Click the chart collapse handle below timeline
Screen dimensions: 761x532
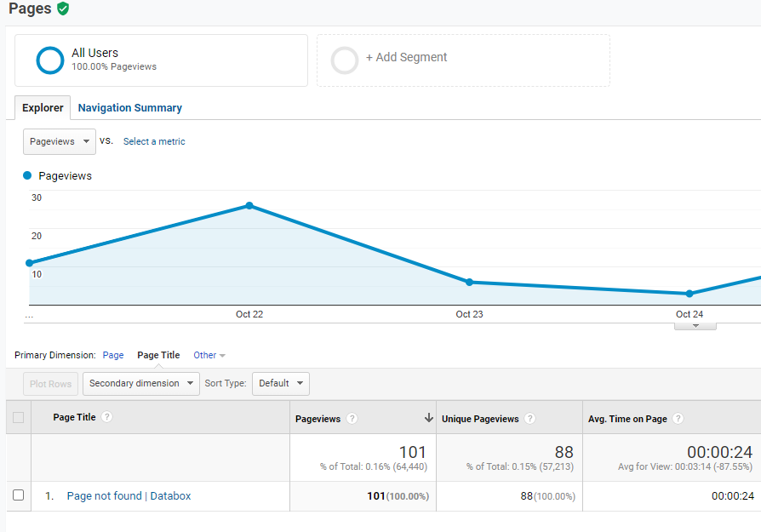[x=695, y=325]
